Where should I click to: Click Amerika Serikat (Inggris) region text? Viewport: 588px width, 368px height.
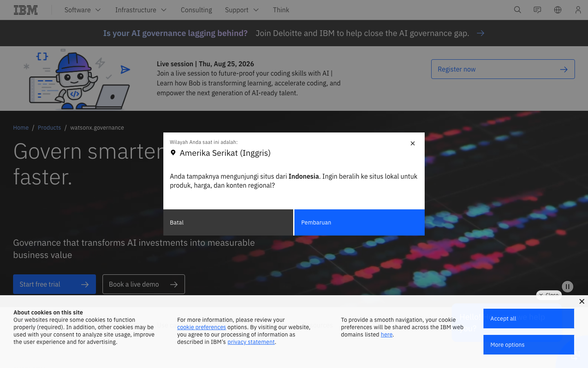click(x=225, y=153)
